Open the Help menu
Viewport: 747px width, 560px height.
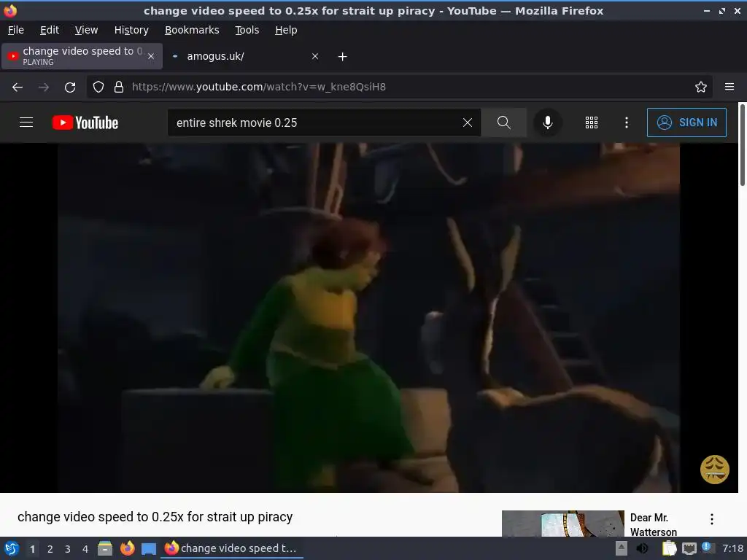pyautogui.click(x=286, y=30)
